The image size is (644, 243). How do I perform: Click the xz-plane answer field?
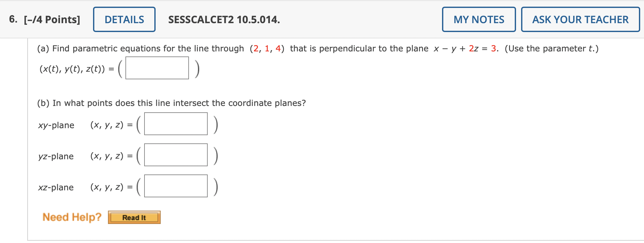click(x=176, y=186)
